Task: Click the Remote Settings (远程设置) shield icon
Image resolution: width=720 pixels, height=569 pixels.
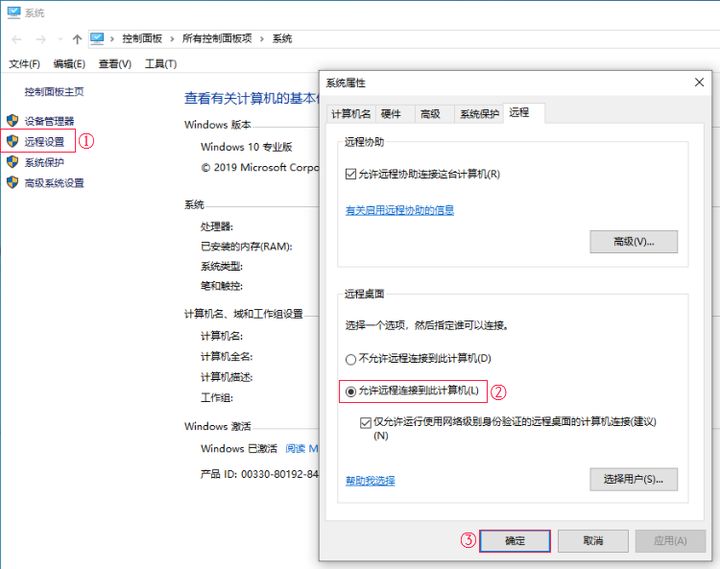Action: tap(12, 142)
